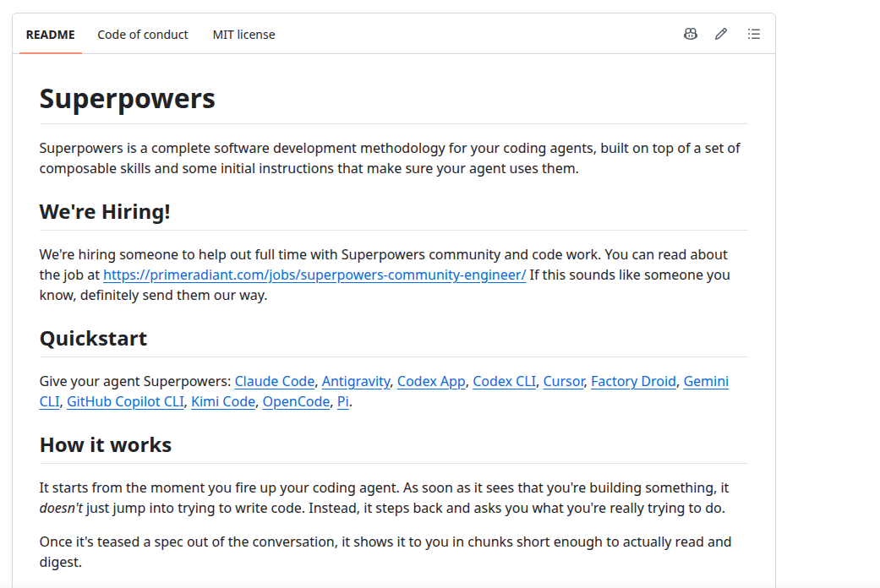
Task: Open the Cursor link
Action: (x=564, y=382)
